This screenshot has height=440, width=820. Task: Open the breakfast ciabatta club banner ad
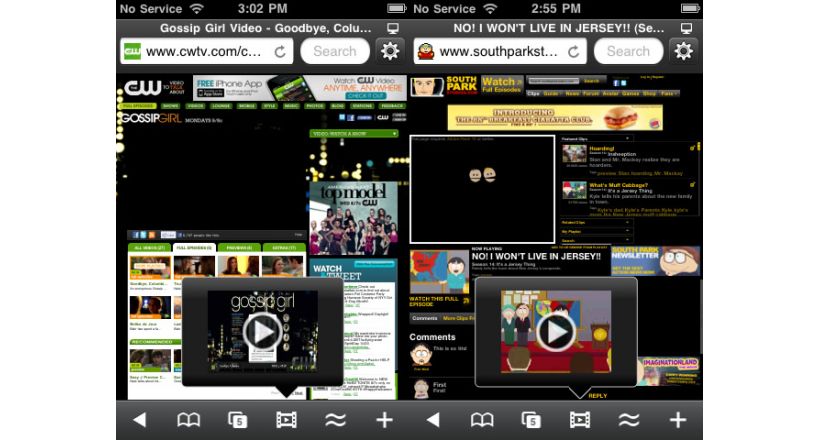(555, 117)
